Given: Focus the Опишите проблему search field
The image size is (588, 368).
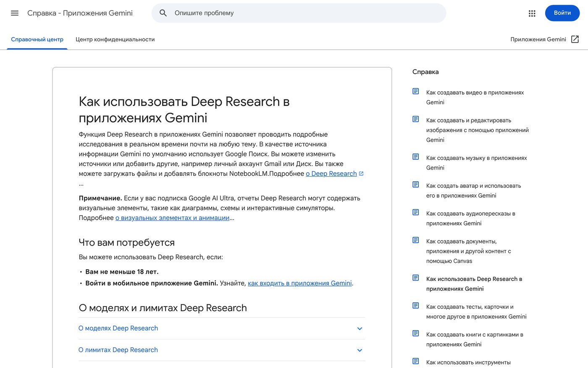Looking at the screenshot, I should point(299,13).
